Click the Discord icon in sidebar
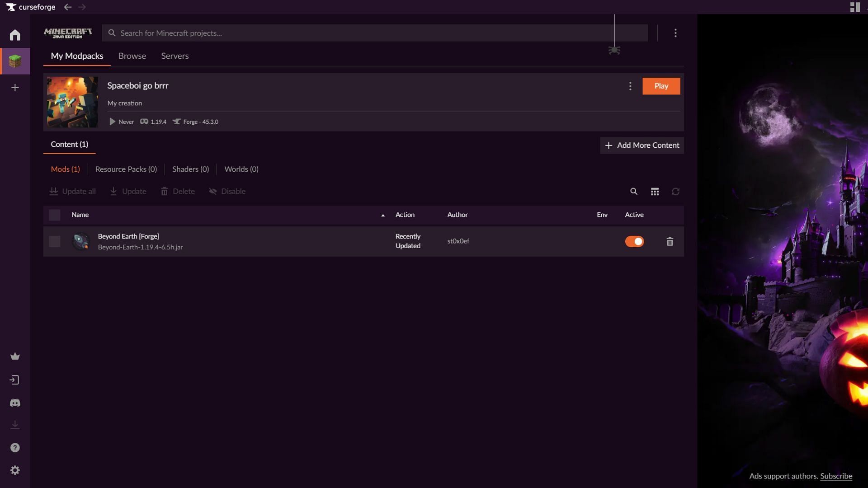Screen dimensions: 868x488 (15, 403)
